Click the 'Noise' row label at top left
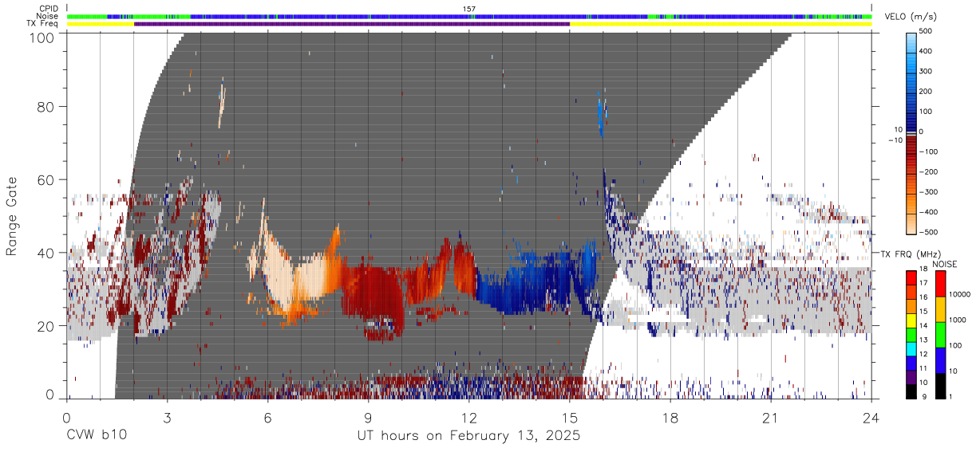This screenshot has width=980, height=452. coord(48,16)
